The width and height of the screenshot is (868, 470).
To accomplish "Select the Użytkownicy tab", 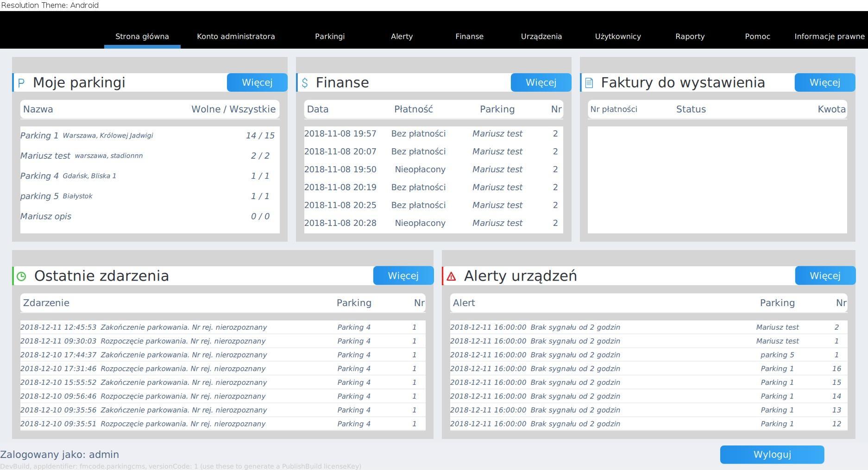I will point(618,36).
